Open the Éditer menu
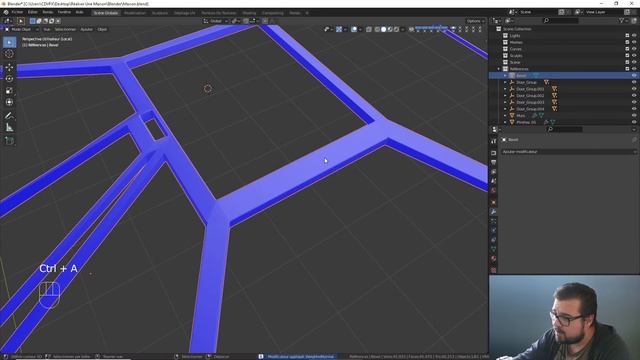640x360 pixels. (33, 12)
